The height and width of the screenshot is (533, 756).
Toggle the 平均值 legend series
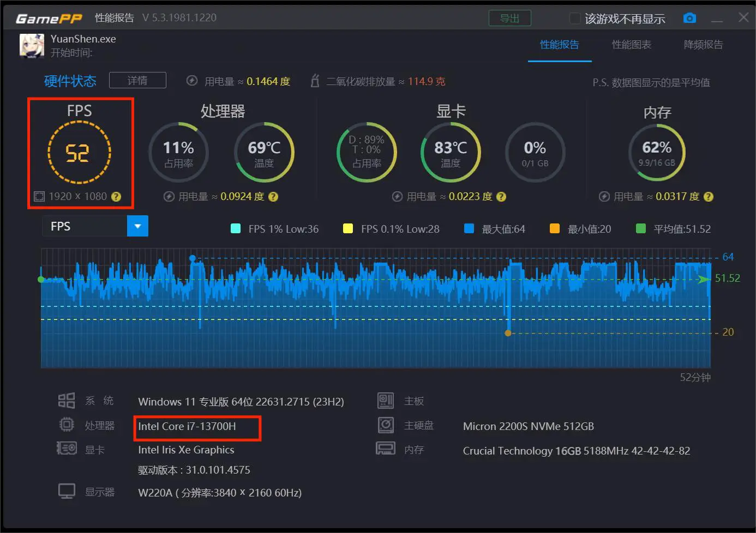click(641, 229)
